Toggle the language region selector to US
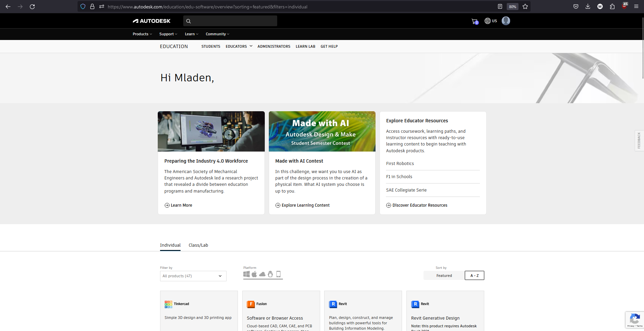 tap(490, 21)
